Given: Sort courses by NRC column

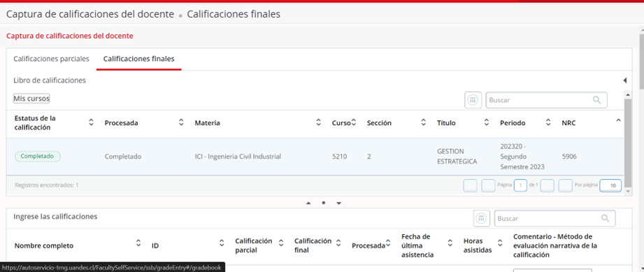Looking at the screenshot, I should (x=619, y=120).
